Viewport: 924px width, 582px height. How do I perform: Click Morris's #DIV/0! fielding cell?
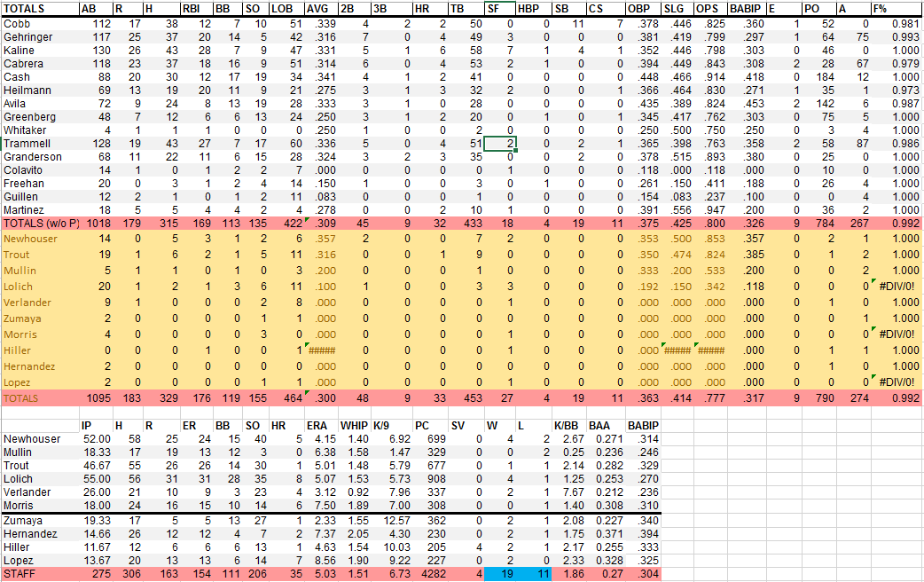pyautogui.click(x=897, y=334)
